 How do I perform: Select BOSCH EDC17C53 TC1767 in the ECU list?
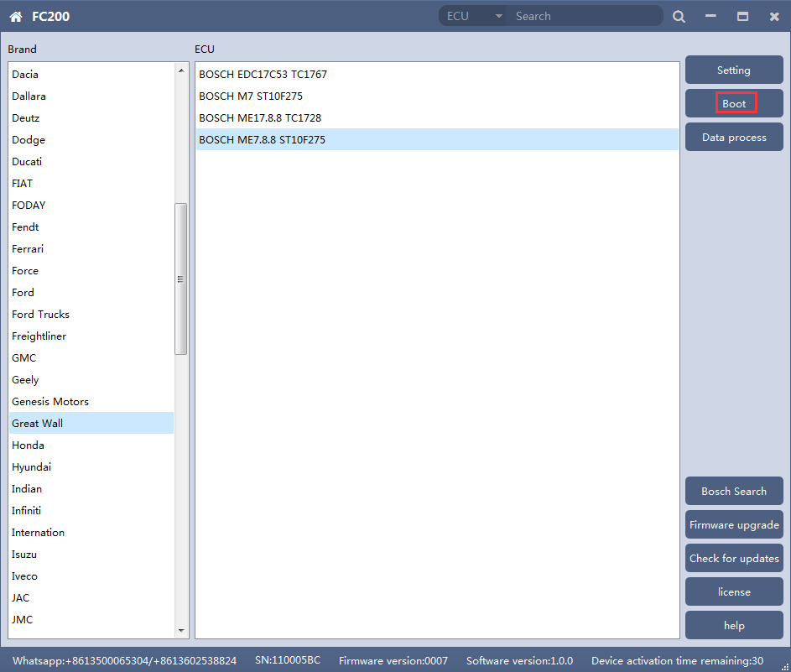pos(437,74)
